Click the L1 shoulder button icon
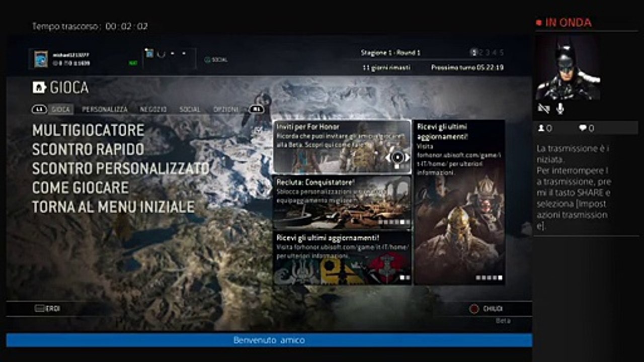Viewport: 644px width, 362px height. (39, 109)
